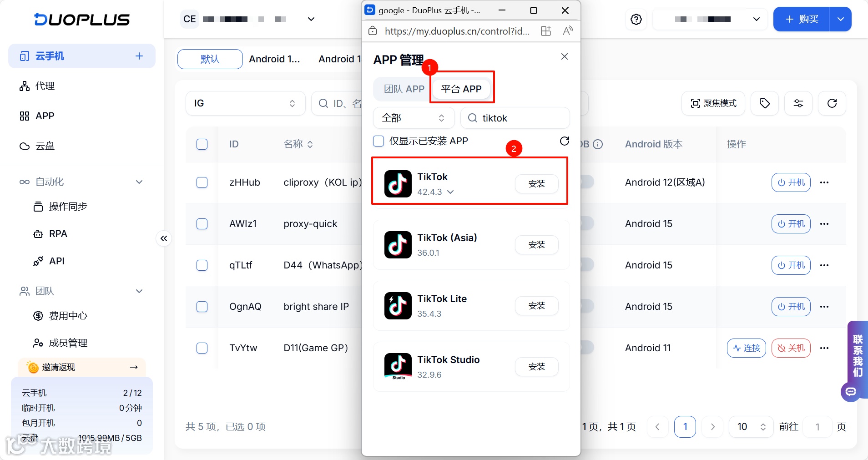Open more actions for qTLtf row
868x460 pixels.
(824, 265)
